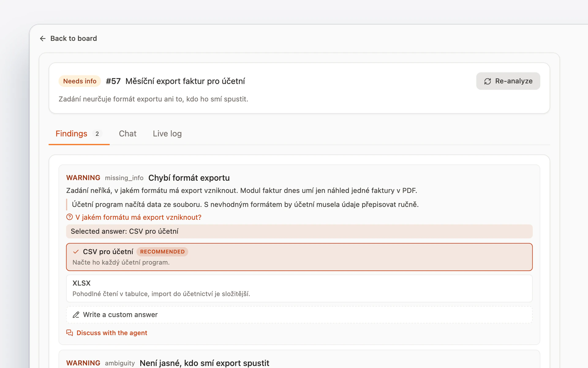588x368 pixels.
Task: Click Discuss with the agent link
Action: click(x=112, y=333)
